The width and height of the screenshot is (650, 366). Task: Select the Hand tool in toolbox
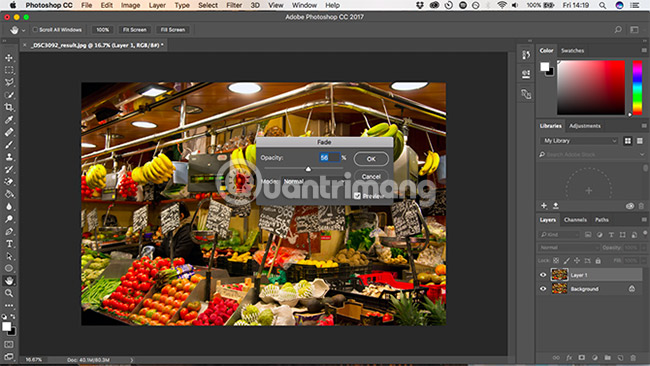click(x=9, y=281)
